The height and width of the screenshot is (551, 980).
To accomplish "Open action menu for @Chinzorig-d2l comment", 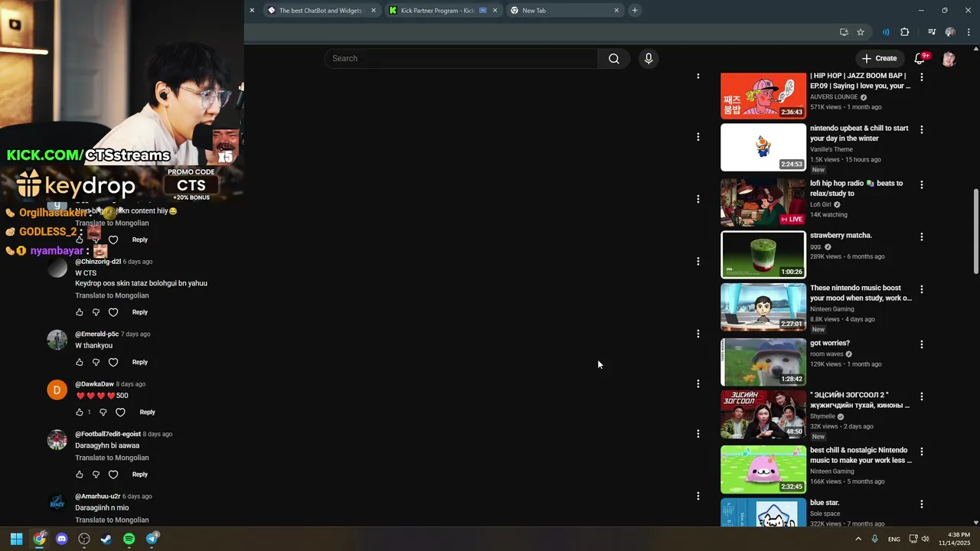I will 697,262.
